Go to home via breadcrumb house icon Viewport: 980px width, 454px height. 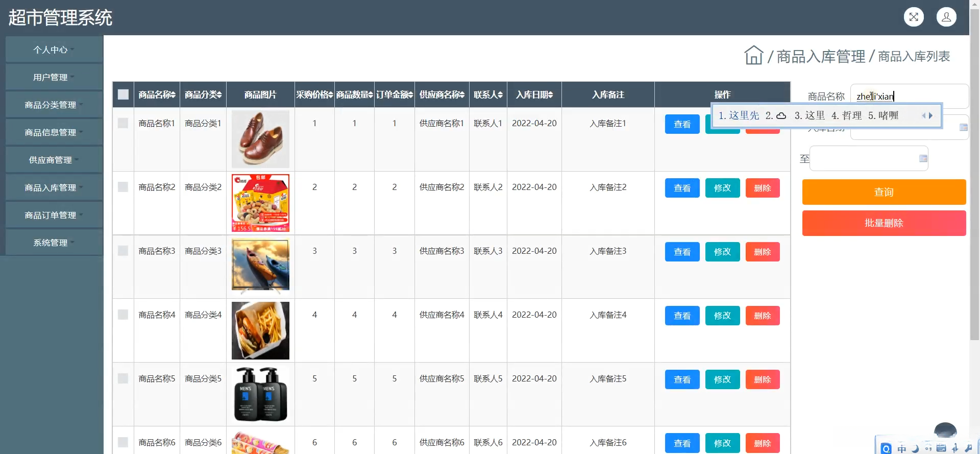tap(753, 55)
